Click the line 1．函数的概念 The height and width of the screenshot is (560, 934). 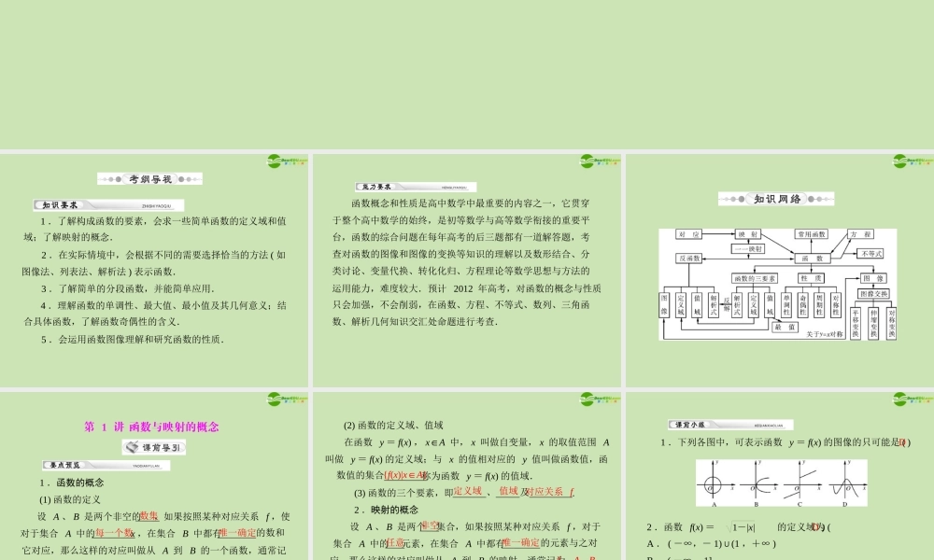point(72,483)
